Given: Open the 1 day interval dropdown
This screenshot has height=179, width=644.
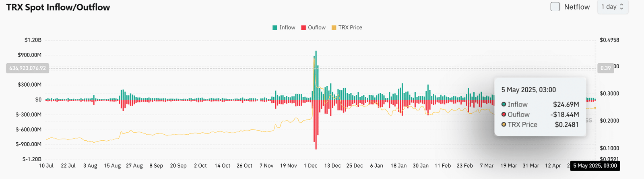Looking at the screenshot, I should pyautogui.click(x=612, y=7).
